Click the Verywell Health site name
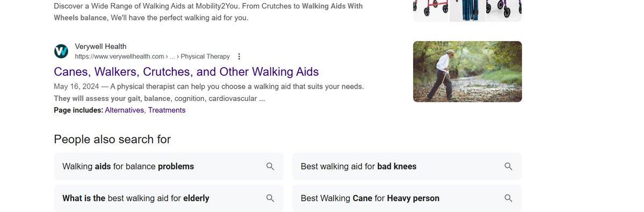644x212 pixels. point(100,46)
